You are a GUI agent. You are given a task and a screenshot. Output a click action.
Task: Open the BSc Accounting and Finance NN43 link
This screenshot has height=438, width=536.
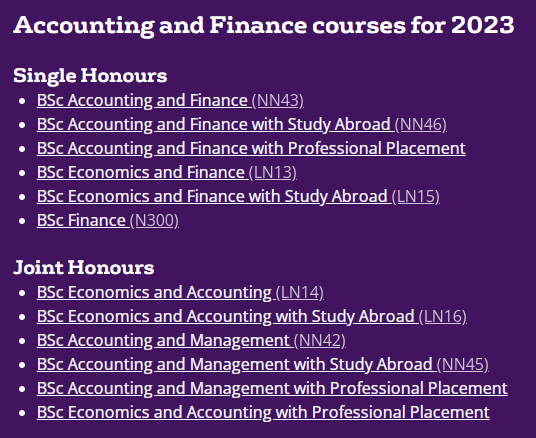tap(170, 101)
